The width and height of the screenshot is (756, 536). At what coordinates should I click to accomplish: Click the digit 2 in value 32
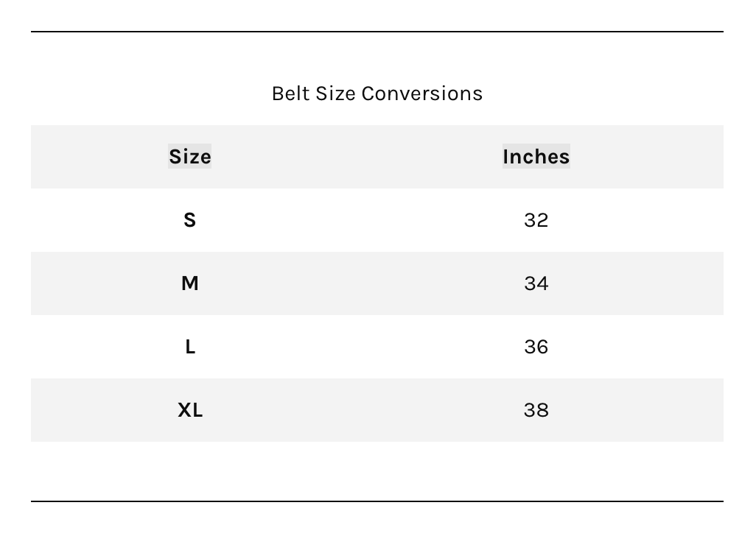pyautogui.click(x=542, y=220)
